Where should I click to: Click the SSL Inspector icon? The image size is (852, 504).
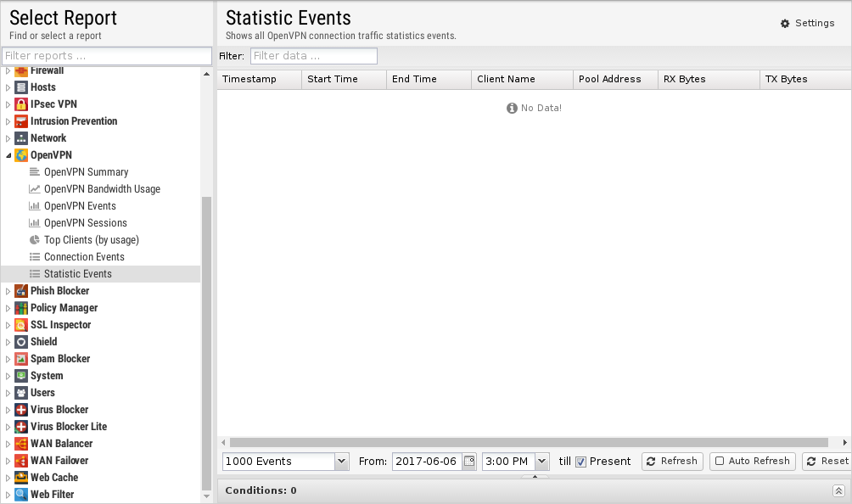click(x=21, y=325)
